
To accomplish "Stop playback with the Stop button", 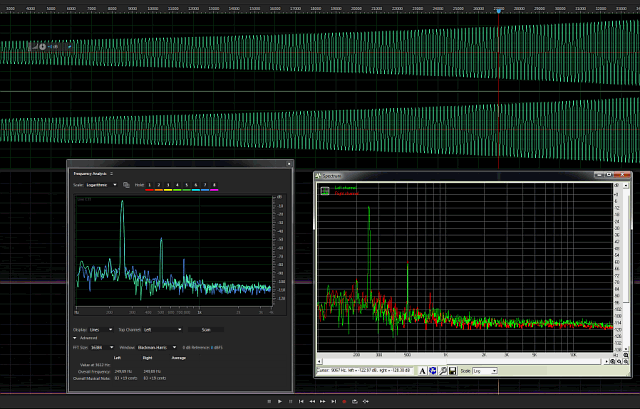I will pos(268,401).
